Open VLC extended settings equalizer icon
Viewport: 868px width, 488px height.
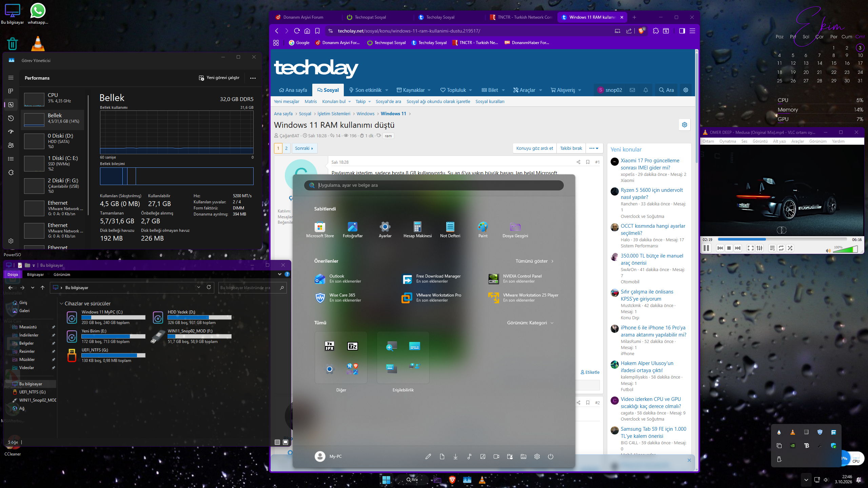click(x=759, y=248)
